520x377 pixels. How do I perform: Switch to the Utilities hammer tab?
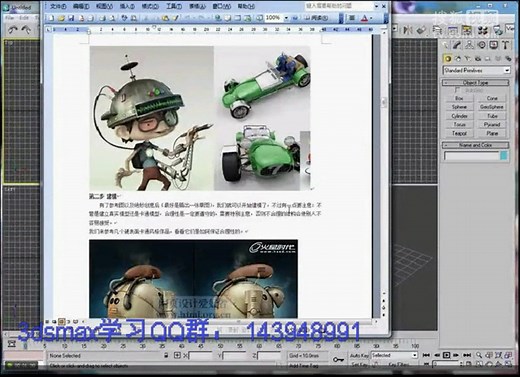point(505,45)
